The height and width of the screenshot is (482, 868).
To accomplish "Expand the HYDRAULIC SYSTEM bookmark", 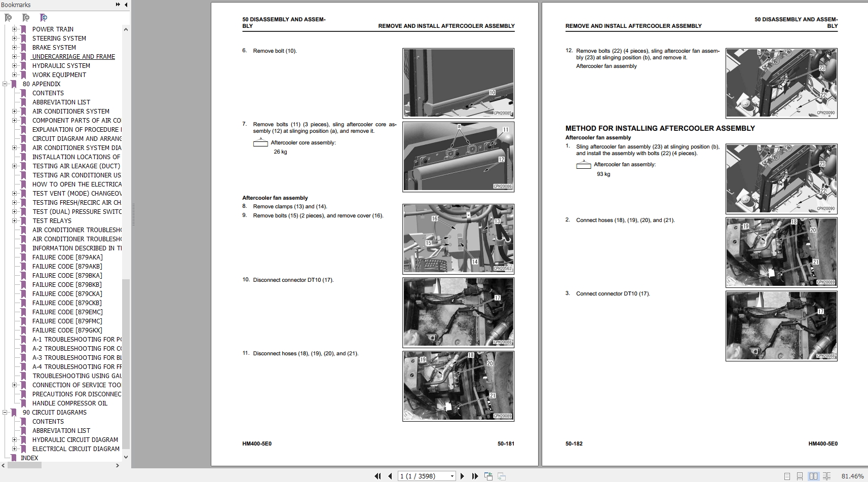I will click(15, 66).
